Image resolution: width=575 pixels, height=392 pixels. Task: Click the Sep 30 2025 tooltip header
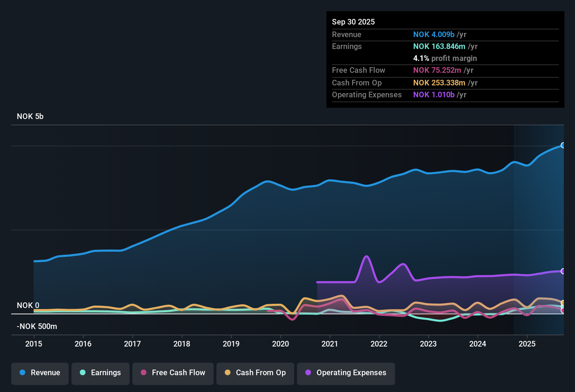[x=353, y=22]
